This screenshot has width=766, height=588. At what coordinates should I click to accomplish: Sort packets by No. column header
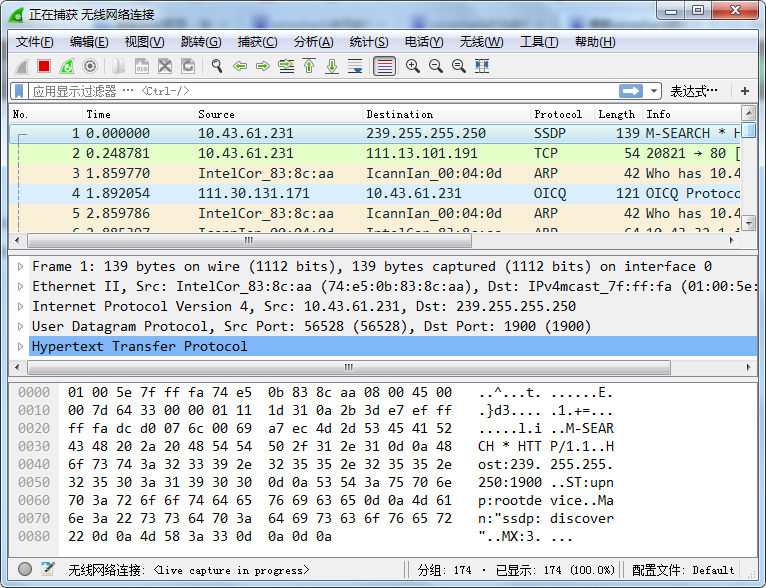(x=46, y=114)
